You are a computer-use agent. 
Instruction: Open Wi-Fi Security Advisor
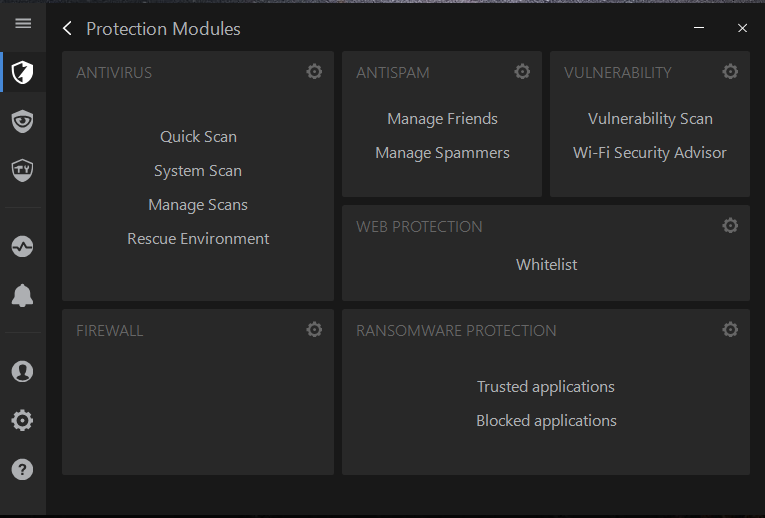[650, 153]
